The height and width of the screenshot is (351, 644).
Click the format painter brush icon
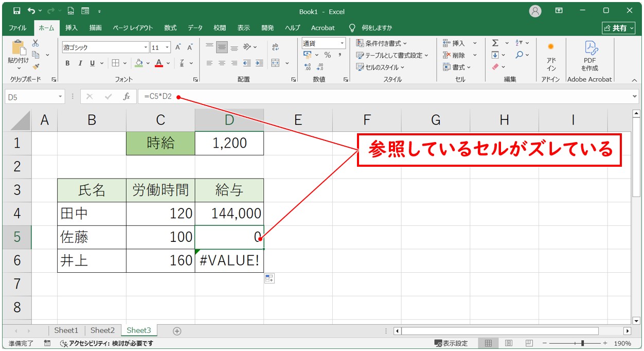click(35, 66)
